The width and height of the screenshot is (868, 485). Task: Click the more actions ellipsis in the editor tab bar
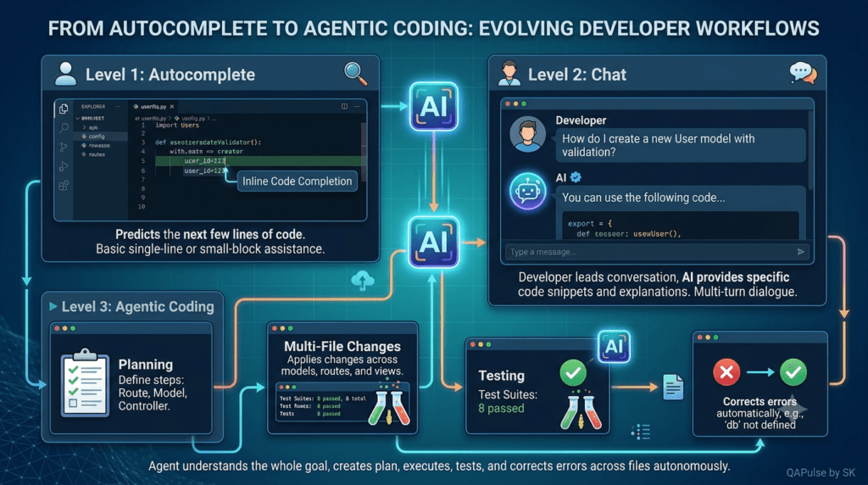[357, 106]
